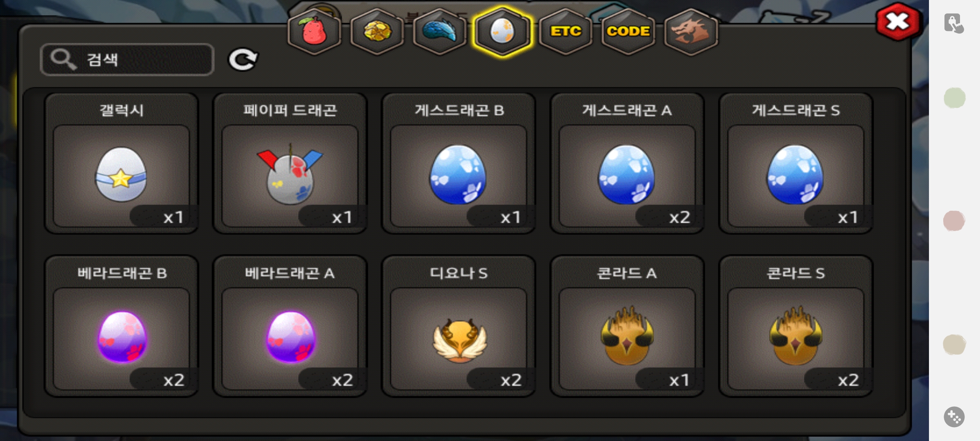Screen dimensions: 980x441
Task: Open the blue dragon wing tab
Action: (440, 31)
